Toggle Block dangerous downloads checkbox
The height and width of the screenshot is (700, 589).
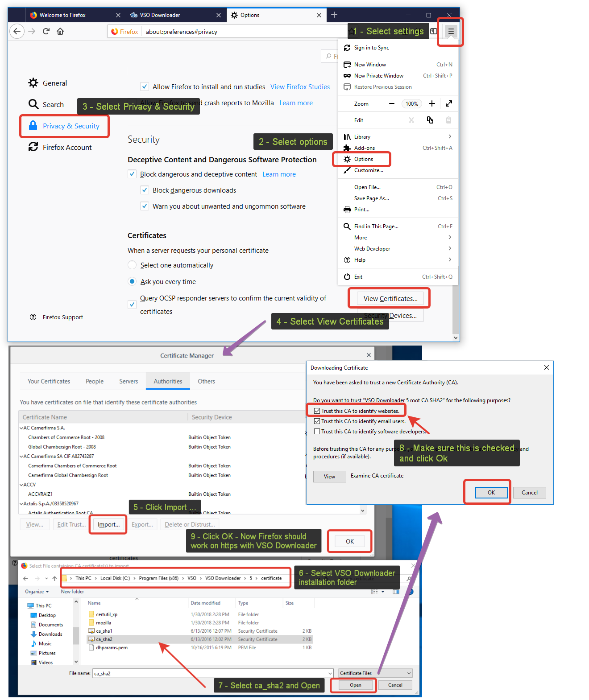tap(145, 190)
